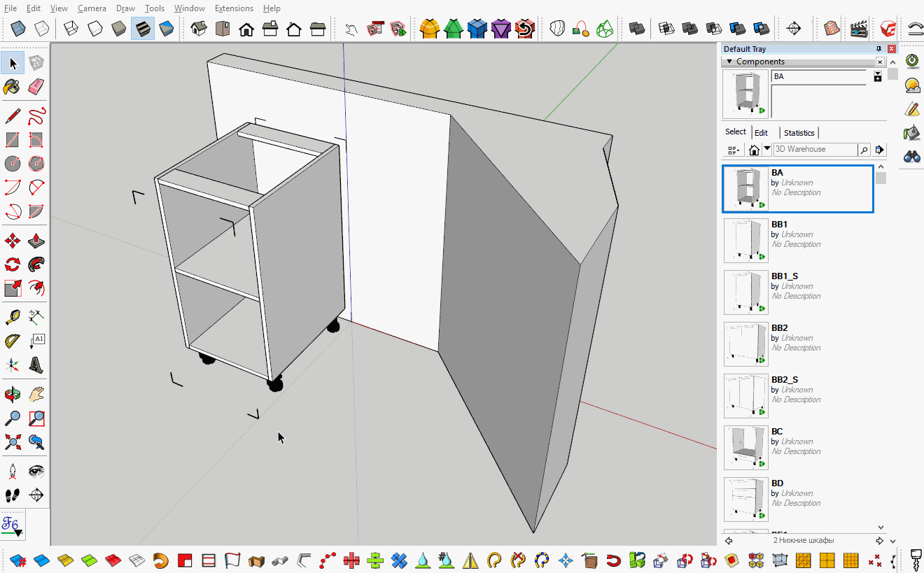Open the Camera menu
Image resolution: width=924 pixels, height=573 pixels.
[x=92, y=8]
